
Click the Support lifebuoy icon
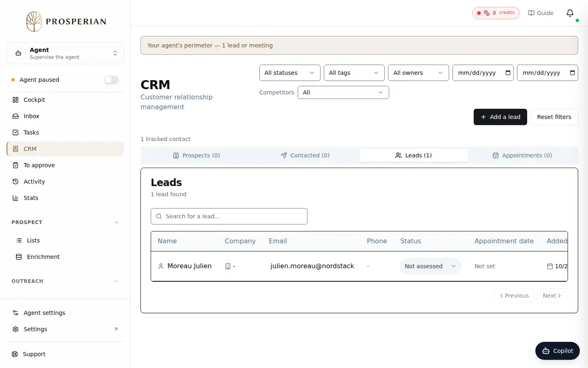coord(15,354)
